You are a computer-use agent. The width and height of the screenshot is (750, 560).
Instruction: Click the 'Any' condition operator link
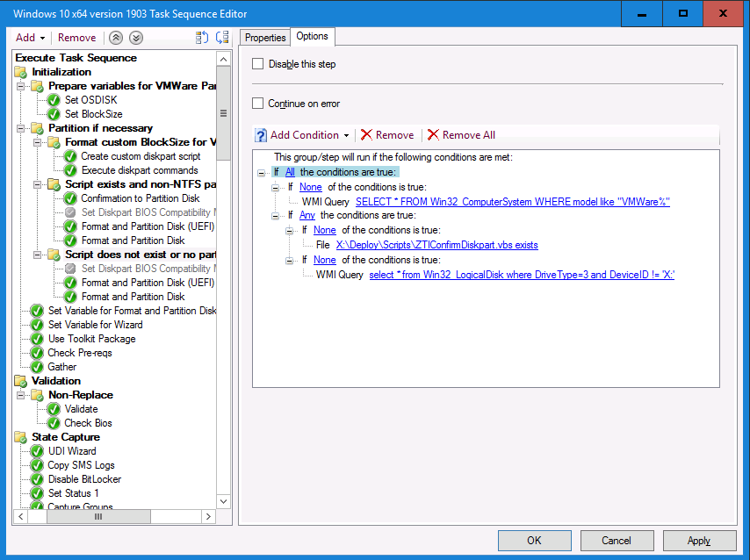click(x=307, y=215)
